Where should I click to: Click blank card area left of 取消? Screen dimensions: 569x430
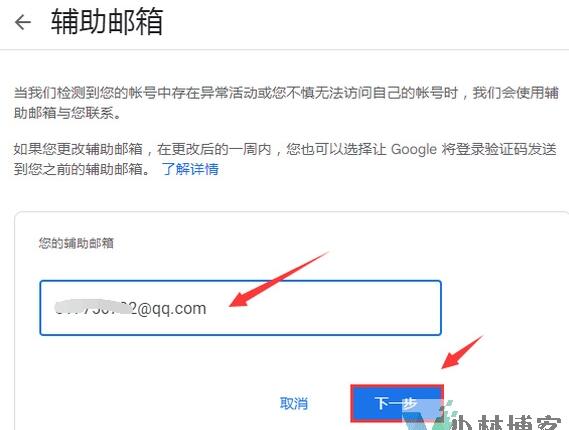point(145,403)
